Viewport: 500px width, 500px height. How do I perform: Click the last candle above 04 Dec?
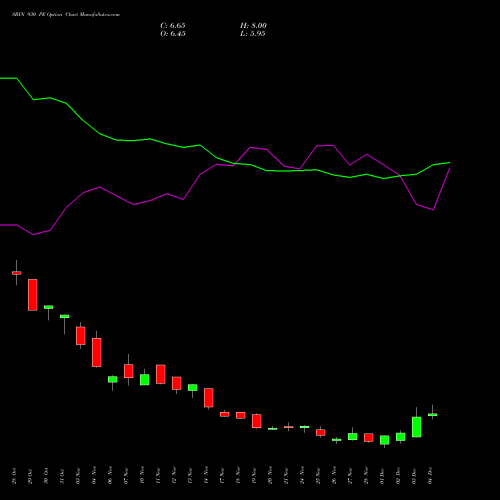(433, 414)
